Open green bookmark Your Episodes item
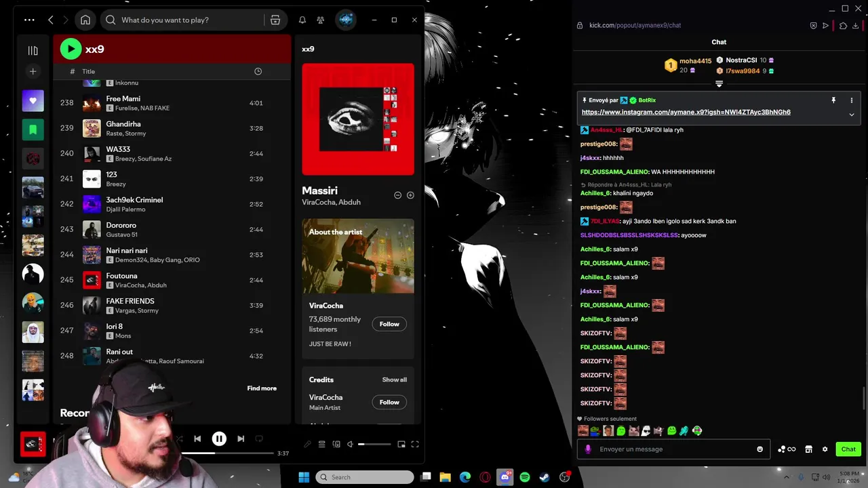The image size is (868, 488). coord(33,129)
